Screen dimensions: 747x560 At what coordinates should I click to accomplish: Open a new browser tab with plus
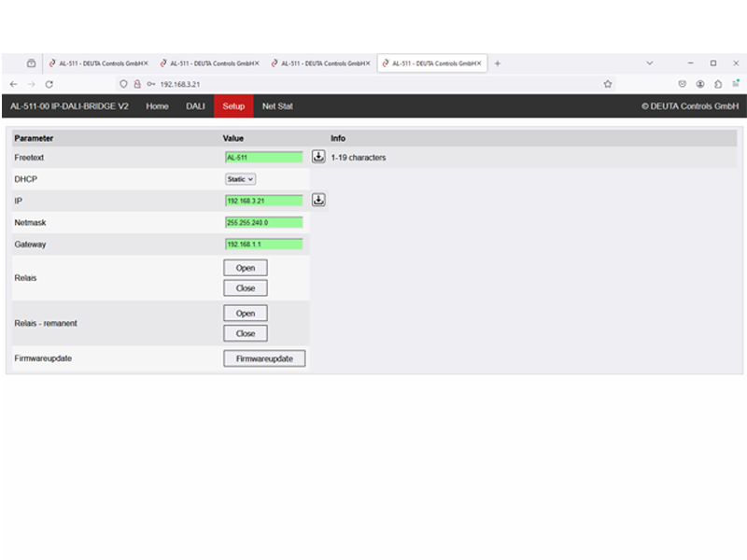498,63
